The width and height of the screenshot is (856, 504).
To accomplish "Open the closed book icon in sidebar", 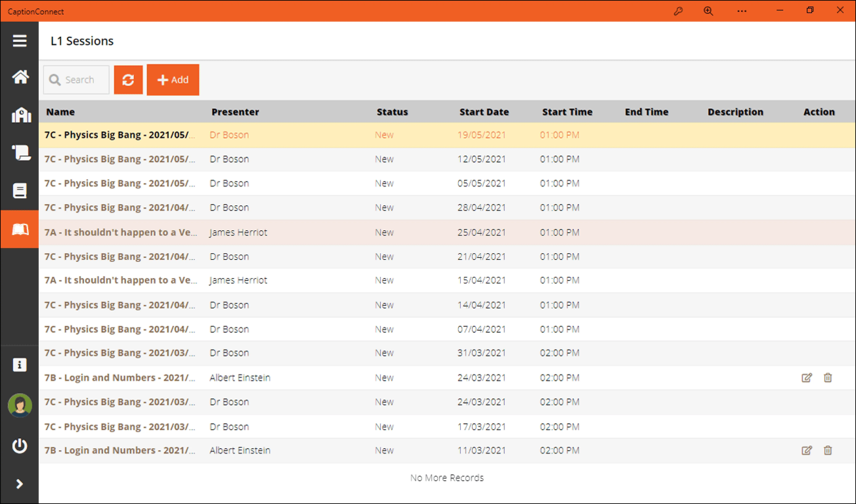I will (20, 190).
